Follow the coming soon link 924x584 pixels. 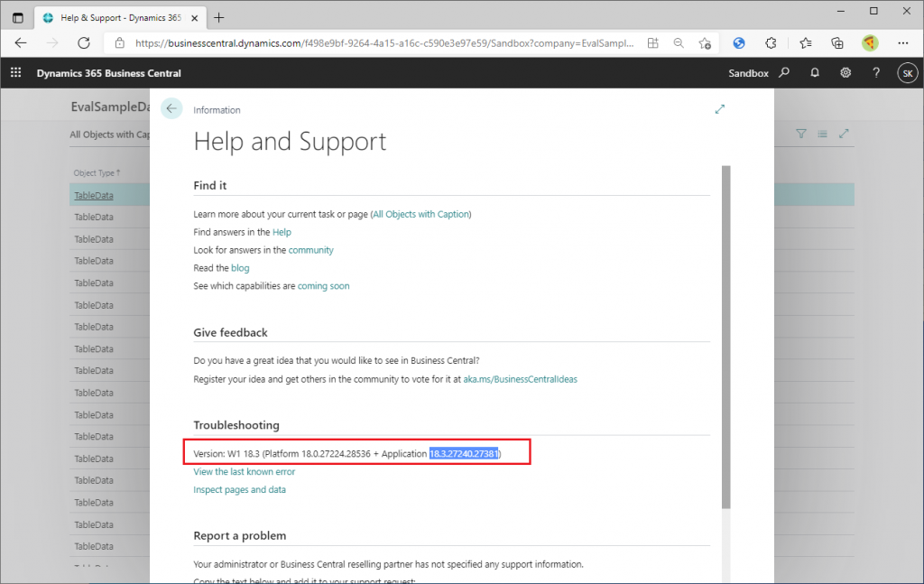(x=323, y=286)
